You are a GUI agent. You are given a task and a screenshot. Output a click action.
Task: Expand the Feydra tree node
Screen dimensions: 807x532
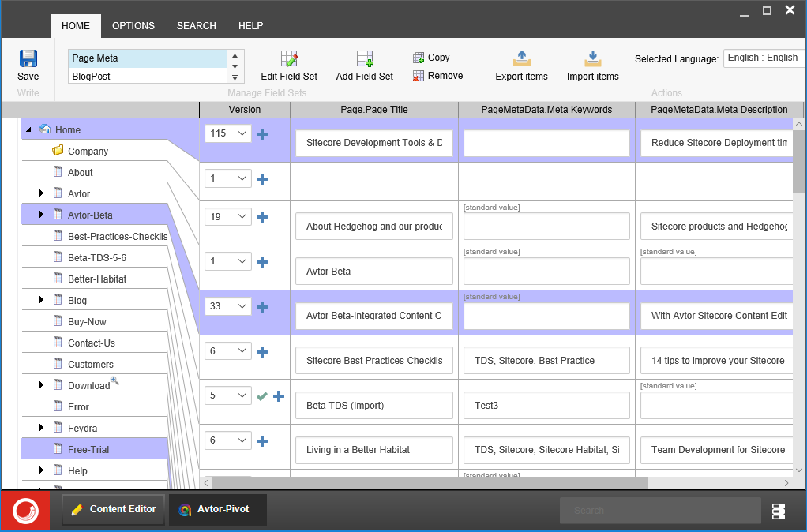coord(41,427)
